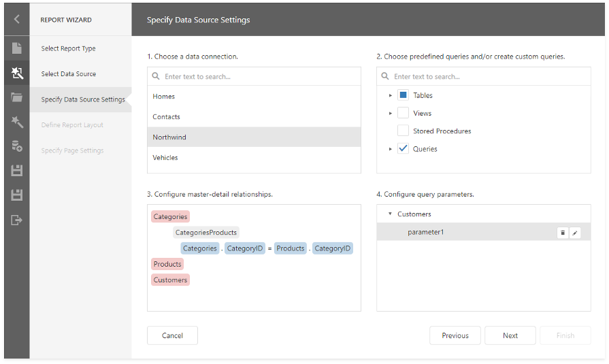This screenshot has height=364, width=609.
Task: Expand the Tables tree node arrow
Action: (x=391, y=96)
